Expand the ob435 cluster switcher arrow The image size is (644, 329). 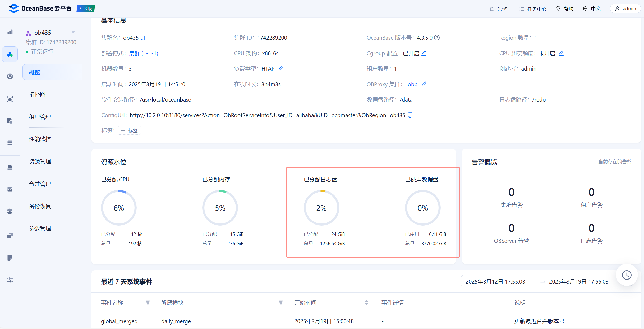point(73,32)
